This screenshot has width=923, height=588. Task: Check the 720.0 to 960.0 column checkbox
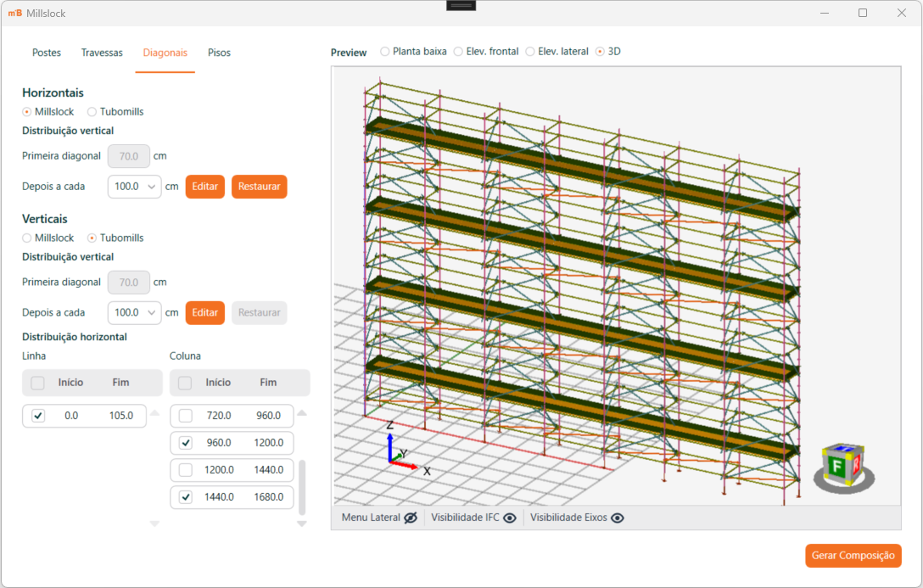186,416
